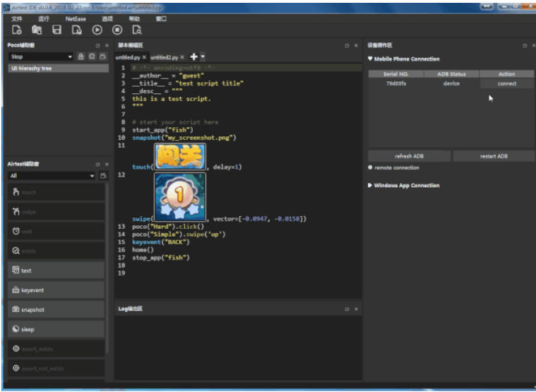Screen dimensions: 536x392
Task: Click the code line start_app("fish")
Action: coord(162,130)
